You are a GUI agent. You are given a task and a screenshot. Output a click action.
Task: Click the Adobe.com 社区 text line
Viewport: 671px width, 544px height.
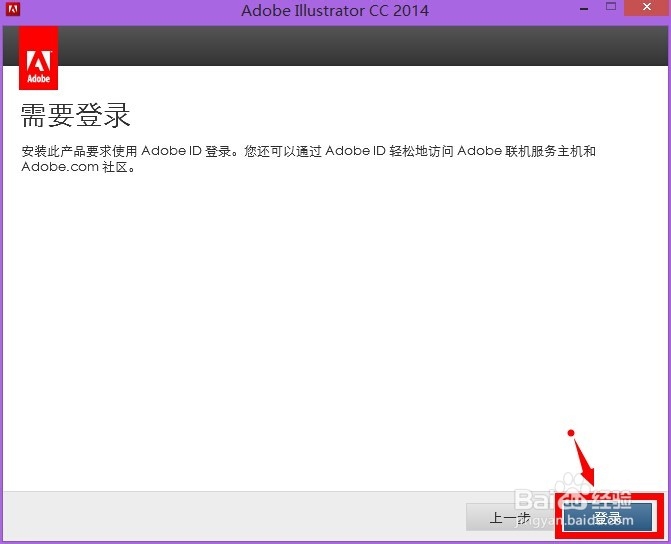(78, 166)
